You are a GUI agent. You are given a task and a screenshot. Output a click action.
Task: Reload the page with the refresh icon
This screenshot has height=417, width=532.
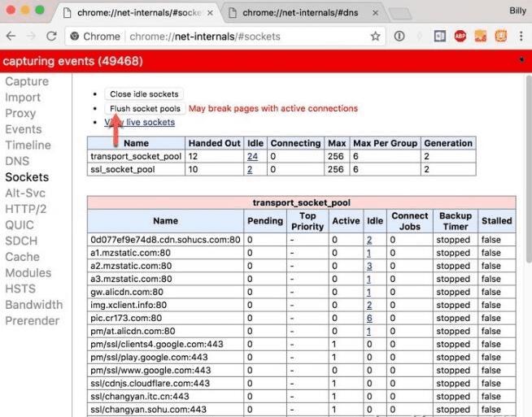click(x=51, y=36)
